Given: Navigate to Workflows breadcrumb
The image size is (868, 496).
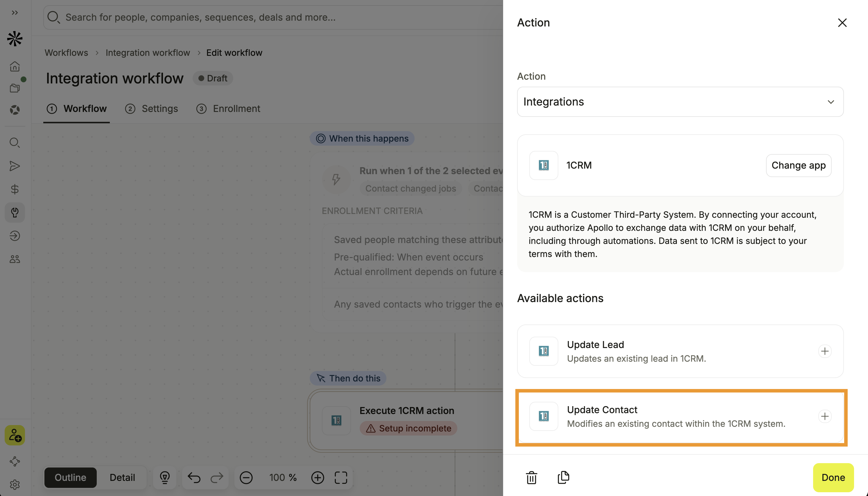Looking at the screenshot, I should pyautogui.click(x=66, y=52).
